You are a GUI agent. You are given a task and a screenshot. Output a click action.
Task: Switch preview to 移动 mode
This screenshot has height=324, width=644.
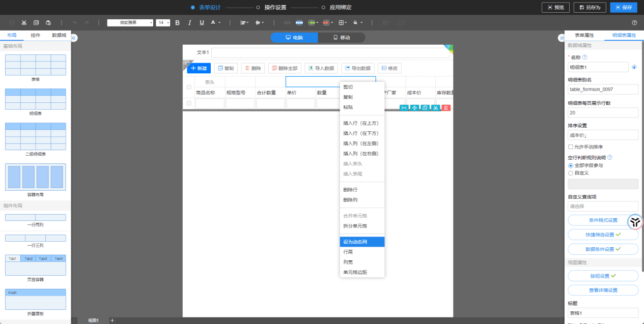tap(342, 38)
